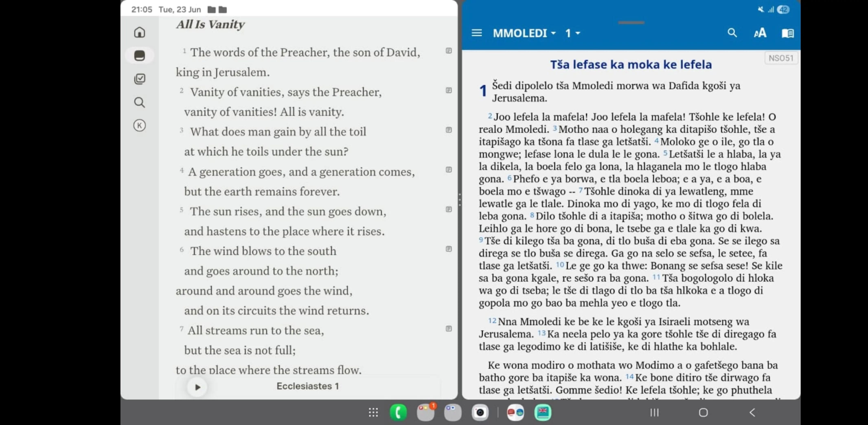Expand the chapter 1 dropdown
This screenshot has width=868, height=425.
point(572,33)
